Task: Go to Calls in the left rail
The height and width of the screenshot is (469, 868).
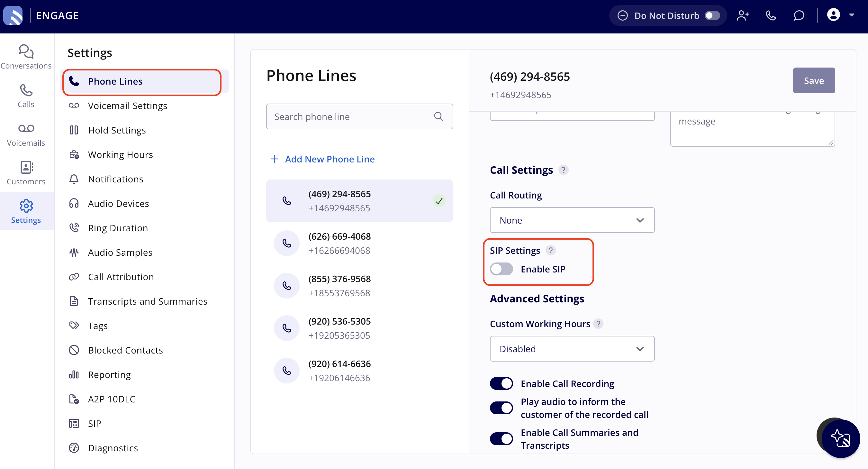Action: click(x=26, y=96)
